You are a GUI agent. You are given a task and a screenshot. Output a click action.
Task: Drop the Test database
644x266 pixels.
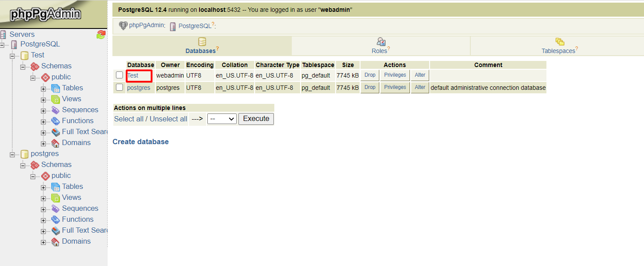370,75
